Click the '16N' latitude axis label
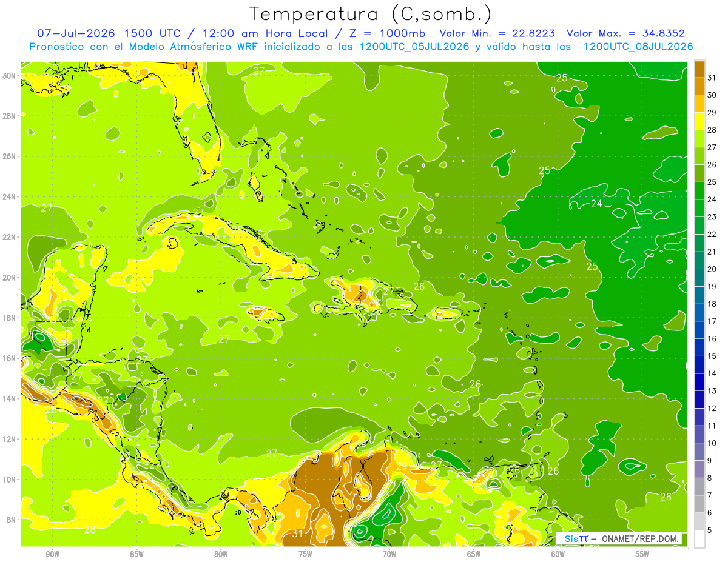The width and height of the screenshot is (728, 562). pyautogui.click(x=10, y=358)
